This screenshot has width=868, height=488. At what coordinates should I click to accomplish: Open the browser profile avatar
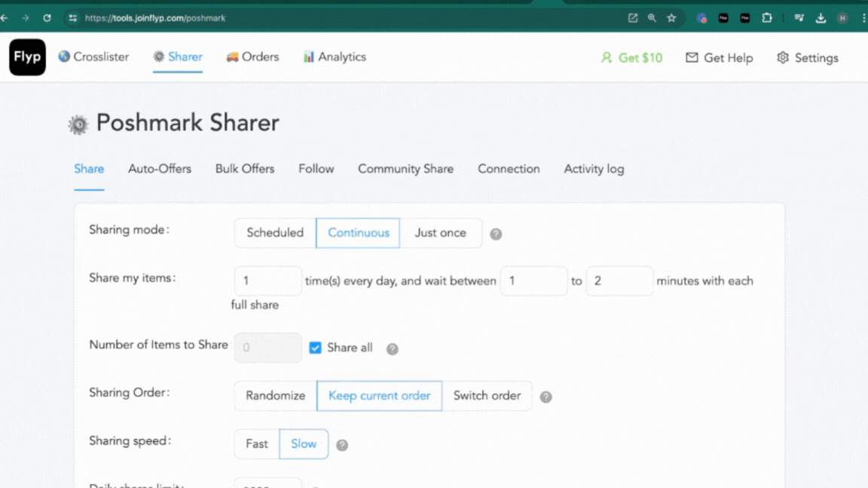(842, 18)
